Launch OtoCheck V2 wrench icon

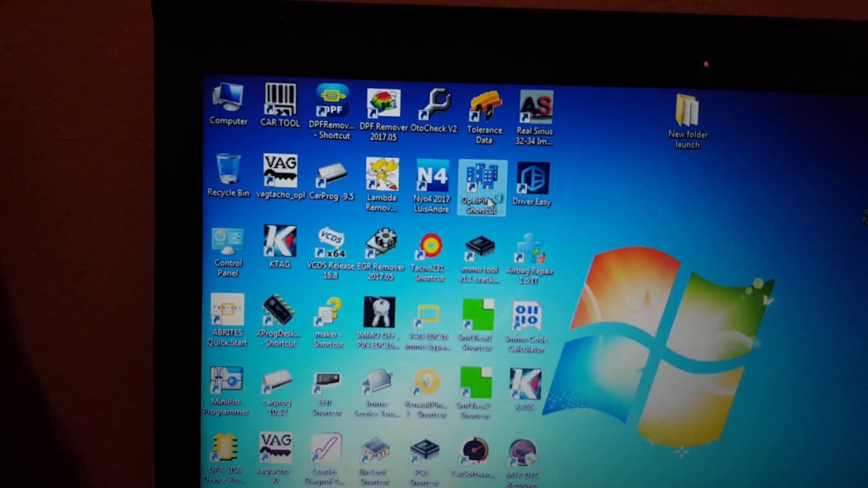tap(433, 111)
